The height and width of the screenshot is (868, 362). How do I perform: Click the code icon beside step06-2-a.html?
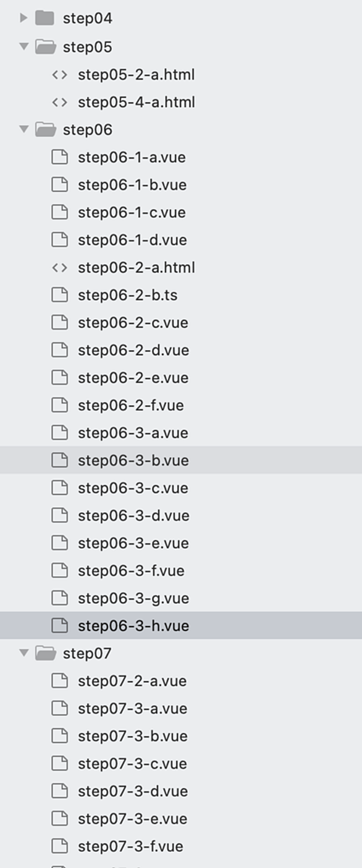point(59,267)
